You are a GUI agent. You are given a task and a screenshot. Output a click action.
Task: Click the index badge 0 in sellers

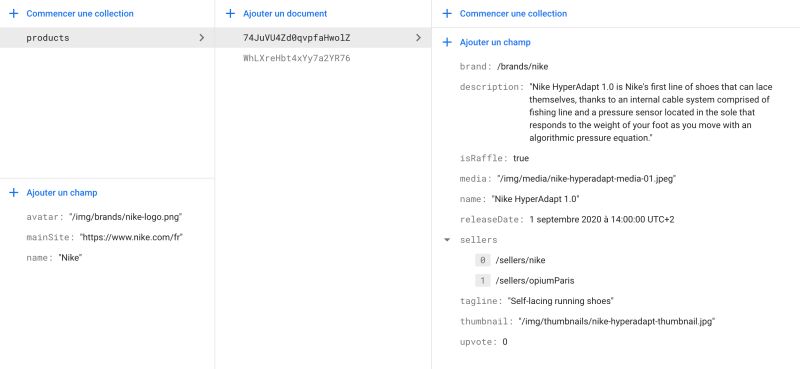[x=482, y=260]
